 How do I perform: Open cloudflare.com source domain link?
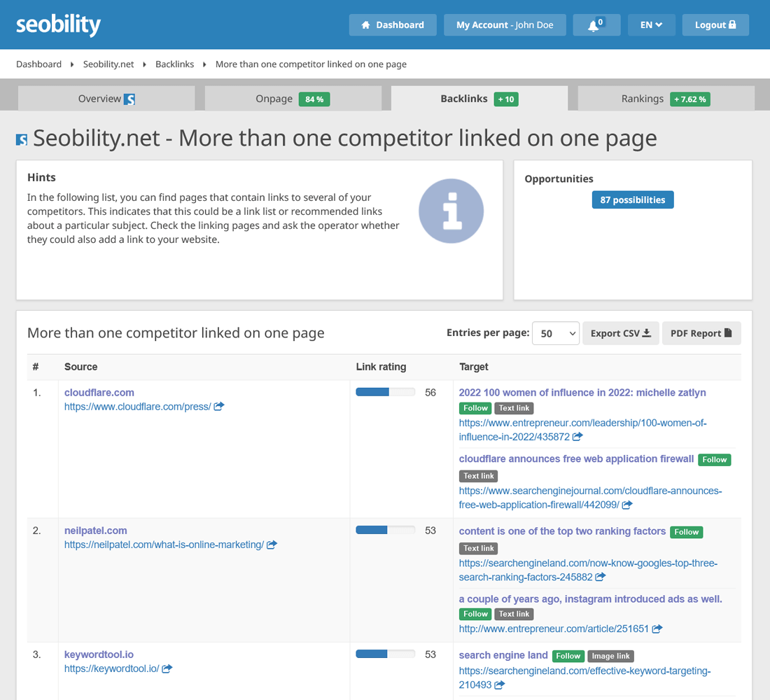coord(99,392)
